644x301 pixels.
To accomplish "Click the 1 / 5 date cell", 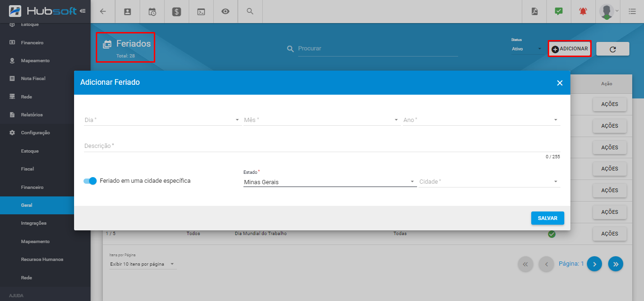I will tap(110, 234).
